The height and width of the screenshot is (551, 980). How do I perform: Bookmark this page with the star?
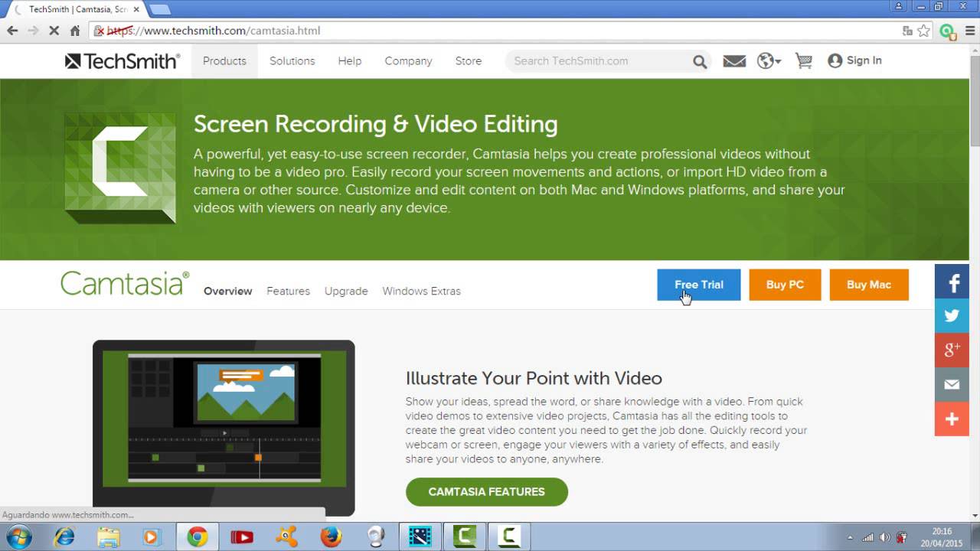coord(924,31)
